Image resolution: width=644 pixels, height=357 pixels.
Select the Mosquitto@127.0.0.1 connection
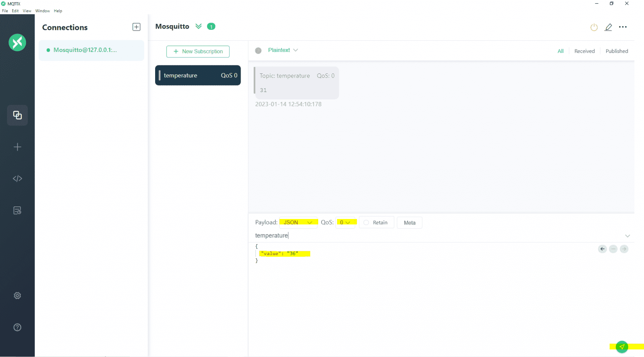(x=91, y=50)
